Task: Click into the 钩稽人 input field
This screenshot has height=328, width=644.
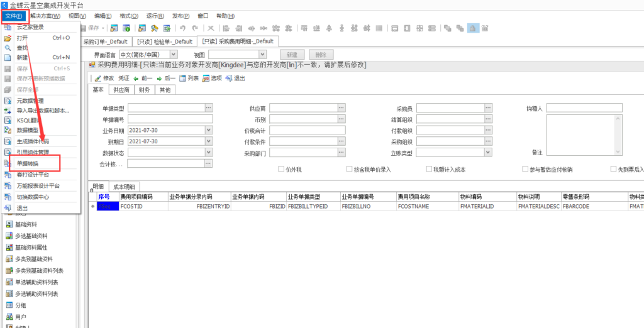Action: tap(584, 108)
